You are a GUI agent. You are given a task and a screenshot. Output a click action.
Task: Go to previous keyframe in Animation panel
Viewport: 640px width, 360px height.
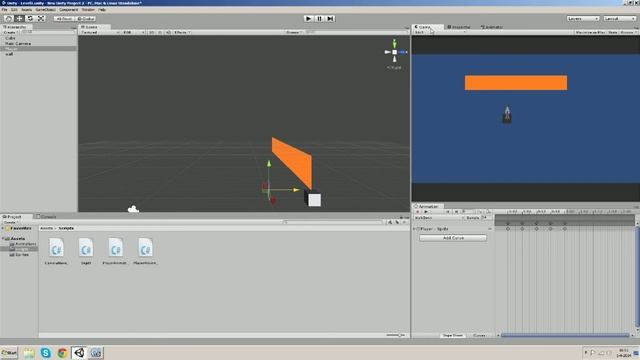point(448,212)
